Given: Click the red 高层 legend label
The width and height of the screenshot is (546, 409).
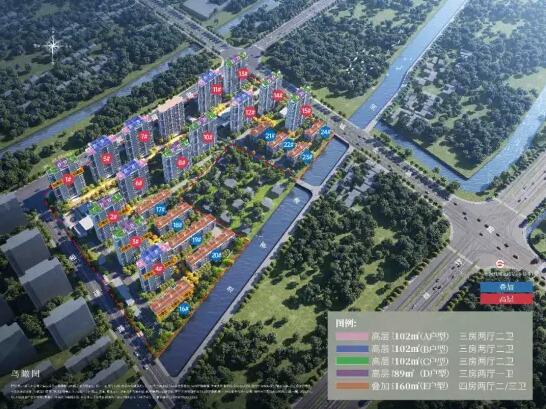Looking at the screenshot, I should tap(506, 299).
